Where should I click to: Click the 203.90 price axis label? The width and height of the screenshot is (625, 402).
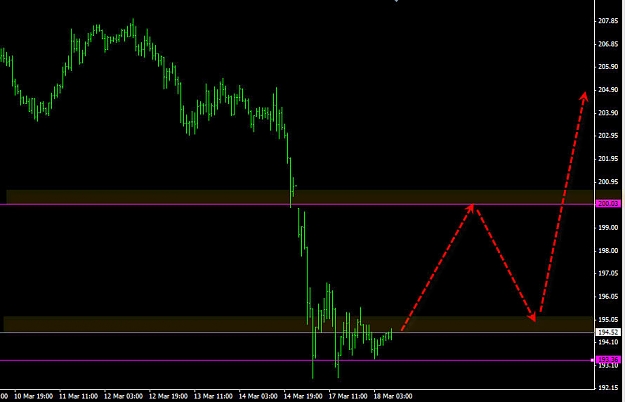pos(608,113)
